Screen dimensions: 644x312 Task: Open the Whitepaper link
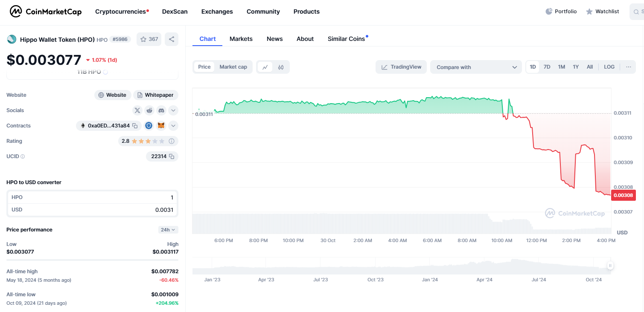tap(156, 95)
